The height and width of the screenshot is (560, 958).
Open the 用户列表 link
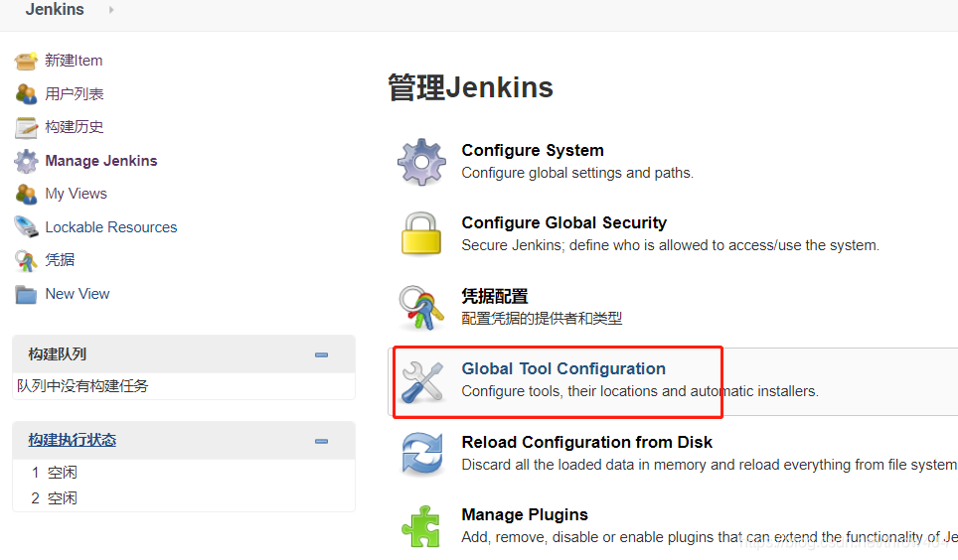click(75, 94)
